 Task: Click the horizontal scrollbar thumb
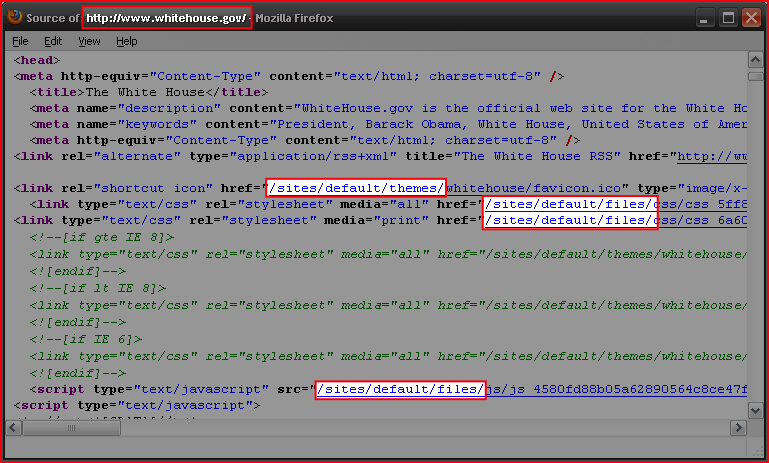pyautogui.click(x=72, y=428)
